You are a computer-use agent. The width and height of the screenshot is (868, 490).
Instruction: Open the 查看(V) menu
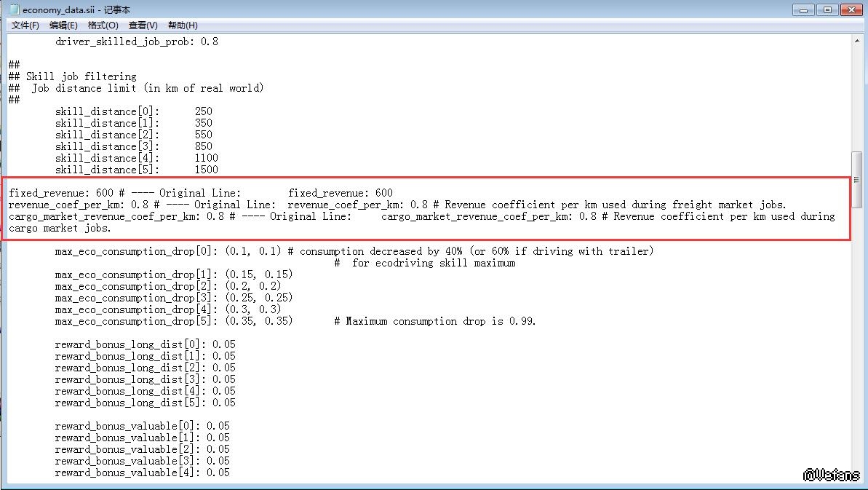143,25
